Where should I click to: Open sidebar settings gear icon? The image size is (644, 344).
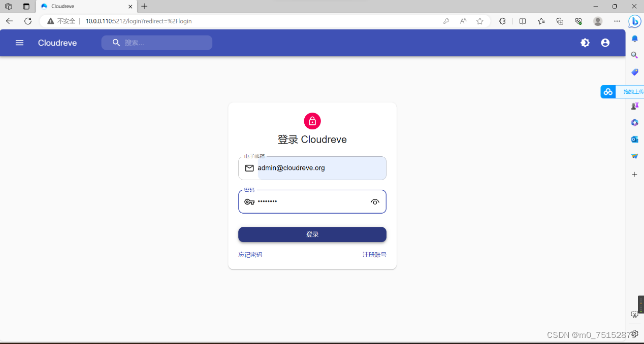point(634,333)
